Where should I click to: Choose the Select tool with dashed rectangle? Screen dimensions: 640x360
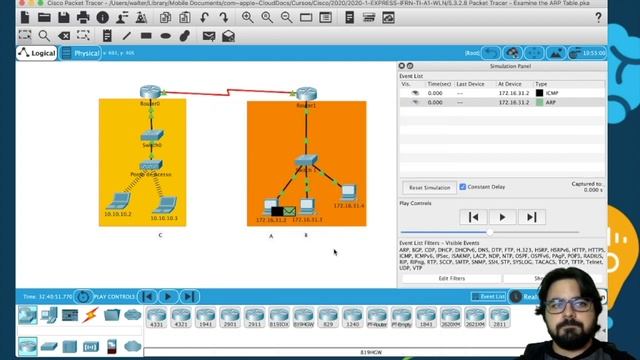(x=25, y=36)
